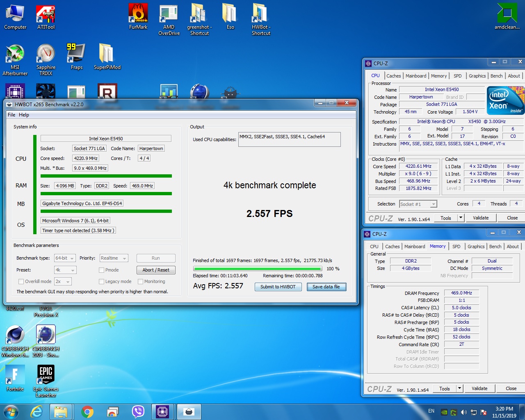Open Bench tab in lower CPU-Z
This screenshot has height=420, width=525.
tap(495, 247)
